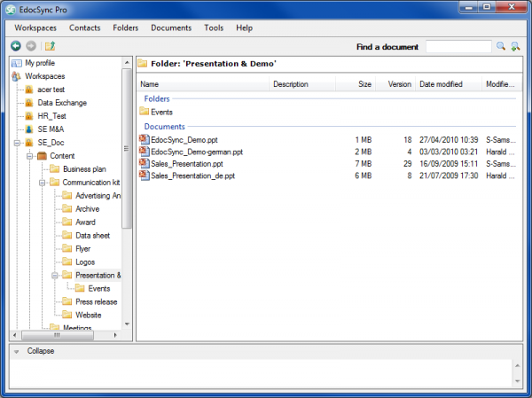Click the Logos folder icon in tree
The width and height of the screenshot is (532, 398).
point(67,261)
